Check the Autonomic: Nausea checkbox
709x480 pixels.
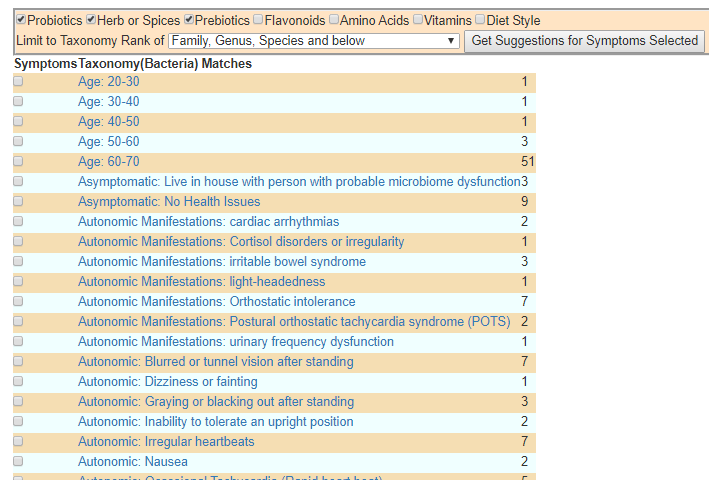pos(18,462)
